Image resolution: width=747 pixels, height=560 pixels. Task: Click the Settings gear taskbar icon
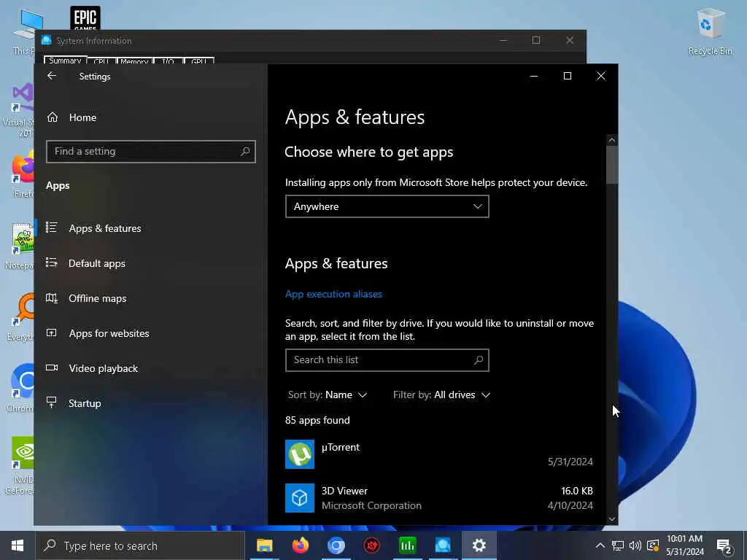pos(479,545)
